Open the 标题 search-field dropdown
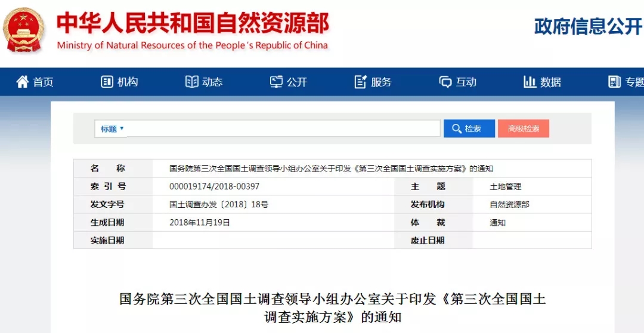 (x=112, y=129)
